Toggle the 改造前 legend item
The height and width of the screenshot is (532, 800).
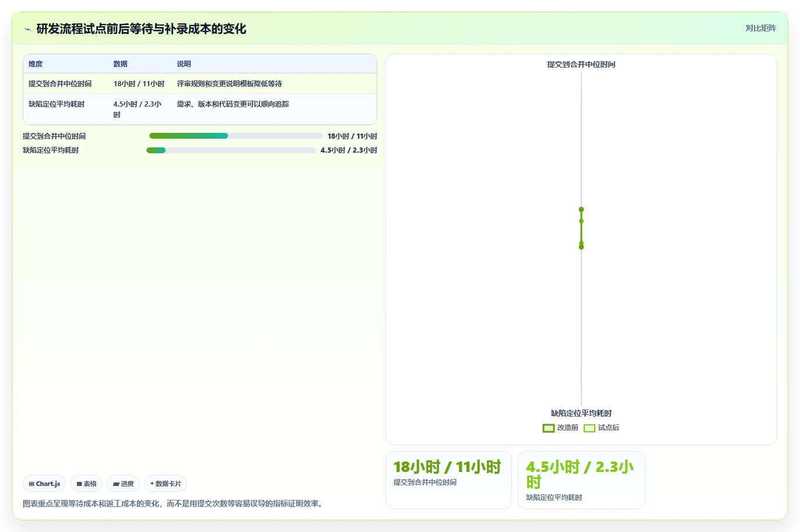pyautogui.click(x=560, y=428)
